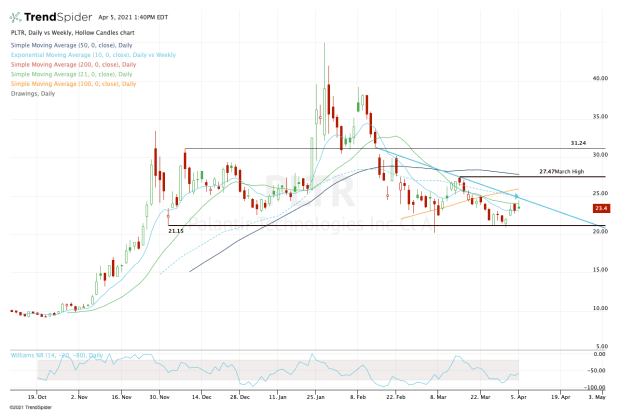Click the 23.4 current price tag
This screenshot has height=412, width=620.
pyautogui.click(x=601, y=208)
